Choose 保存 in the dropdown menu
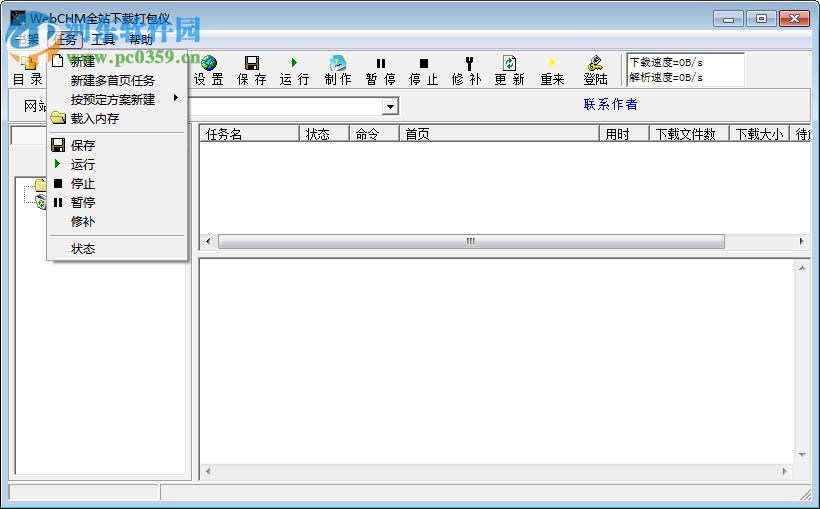 117,145
